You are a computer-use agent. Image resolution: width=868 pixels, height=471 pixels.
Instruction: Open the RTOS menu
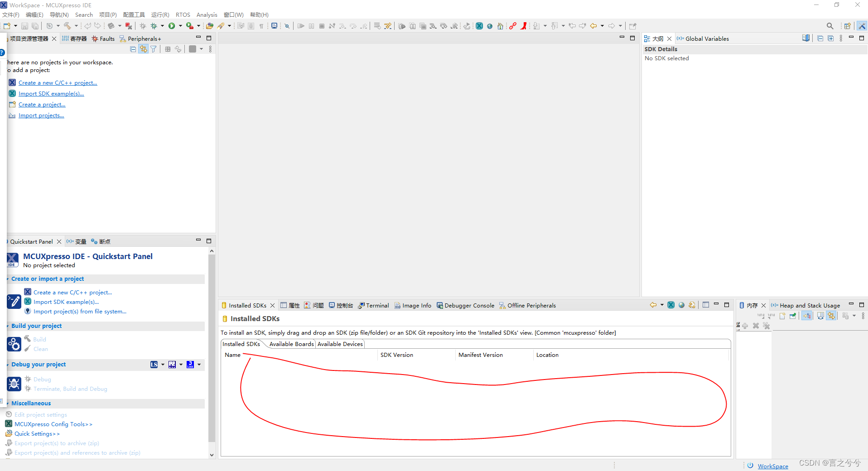[x=183, y=15]
